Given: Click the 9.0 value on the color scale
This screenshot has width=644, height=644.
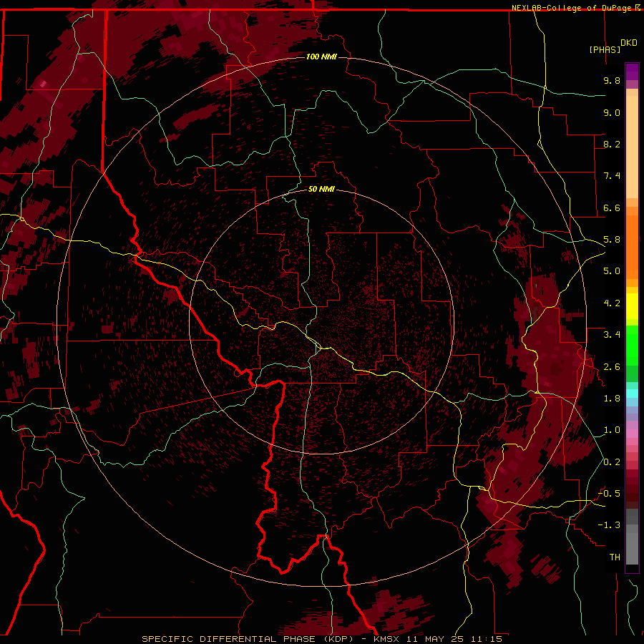Looking at the screenshot, I should pyautogui.click(x=612, y=112).
